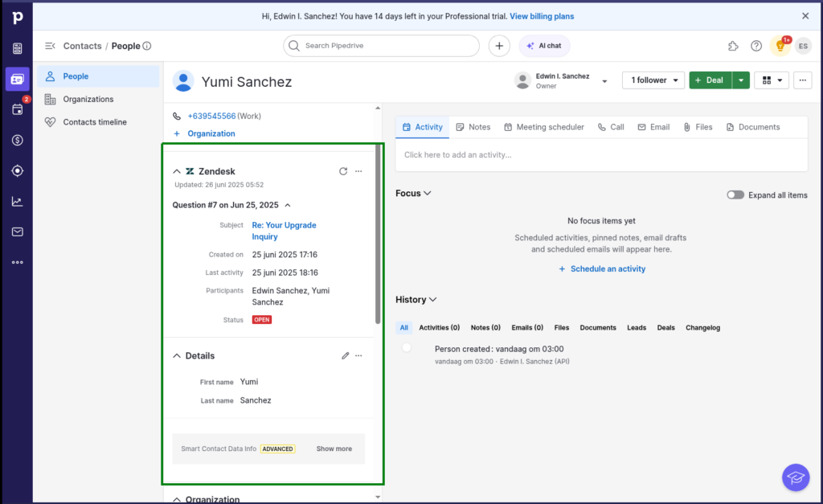Open the help question mark icon
The image size is (823, 504).
tap(756, 46)
